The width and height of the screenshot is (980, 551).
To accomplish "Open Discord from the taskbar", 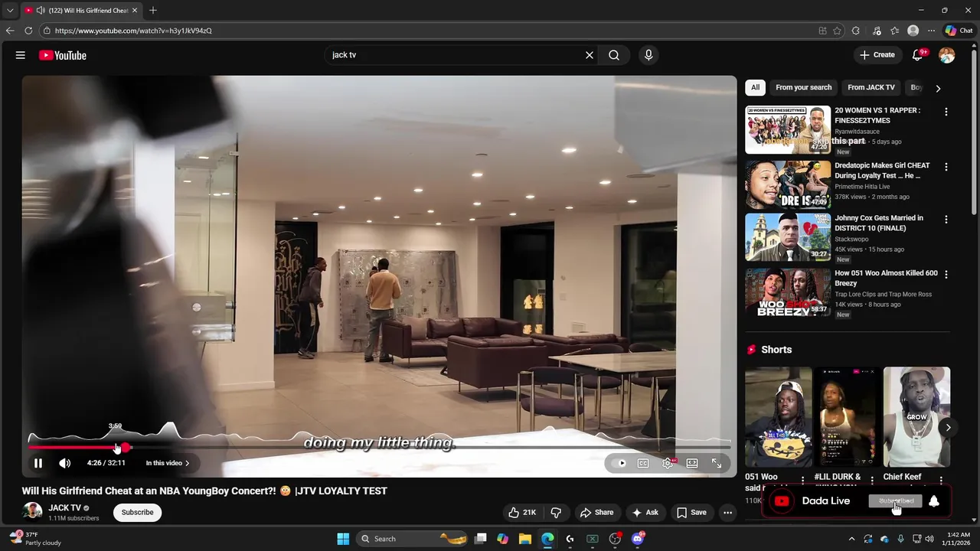I will [x=638, y=539].
